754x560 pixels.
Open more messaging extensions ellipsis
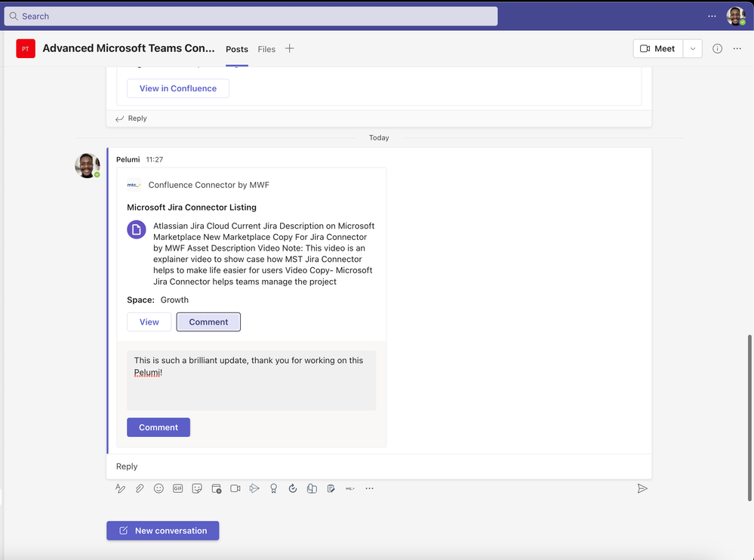(369, 488)
